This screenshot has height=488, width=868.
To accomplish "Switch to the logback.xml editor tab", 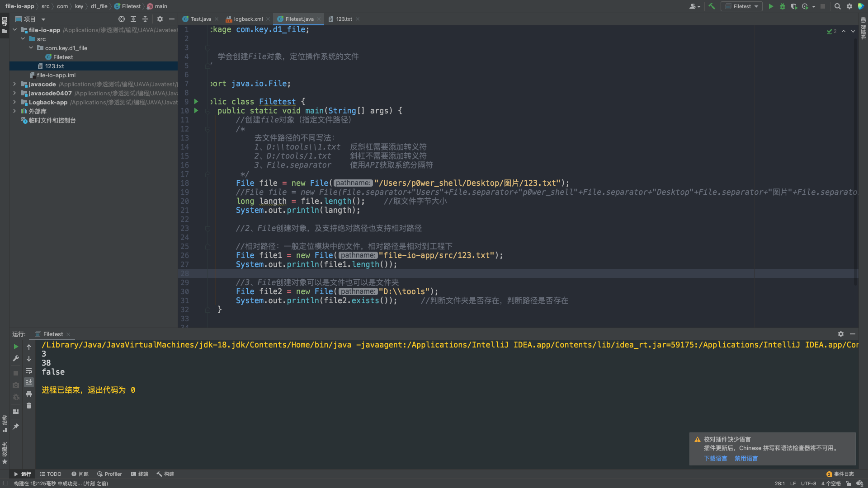I will pos(245,19).
